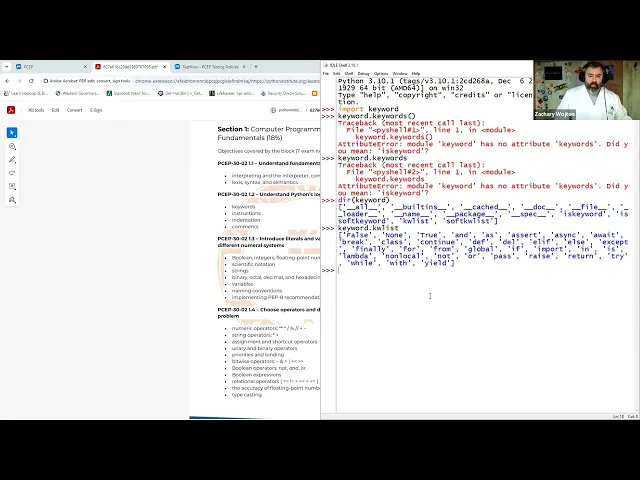The height and width of the screenshot is (480, 640).
Task: Open Acrobat Edit toolbar option
Action: (56, 110)
